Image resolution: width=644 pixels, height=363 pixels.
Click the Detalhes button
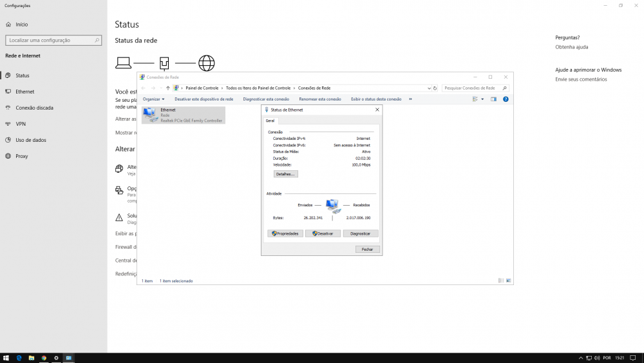click(x=285, y=174)
